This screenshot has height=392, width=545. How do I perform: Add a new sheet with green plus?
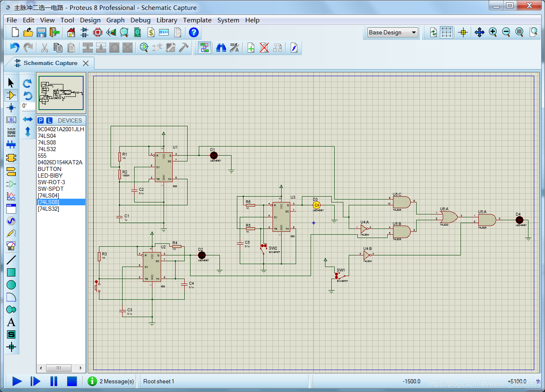(x=251, y=48)
